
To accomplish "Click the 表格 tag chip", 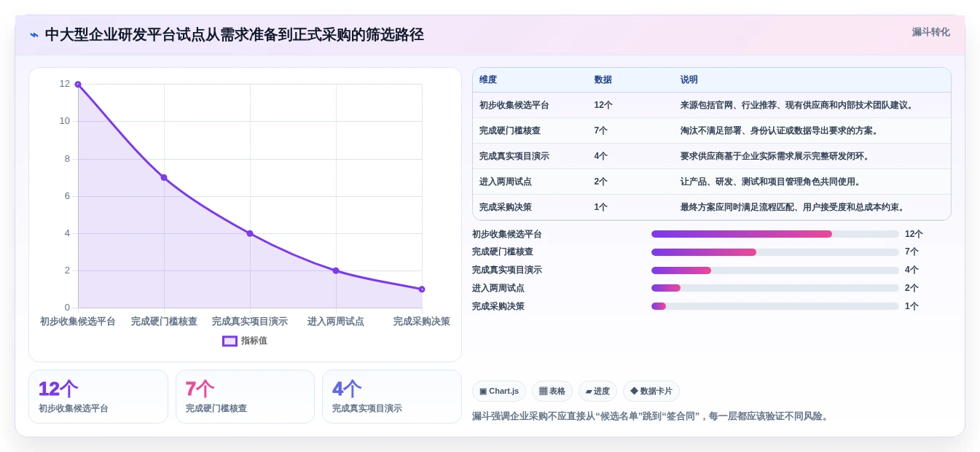I will coord(552,391).
